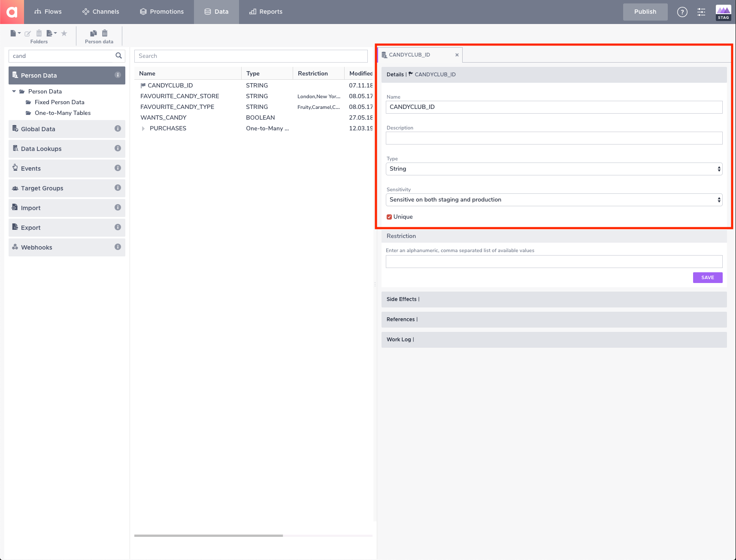Open the Work Log section
The height and width of the screenshot is (560, 736).
click(x=399, y=339)
